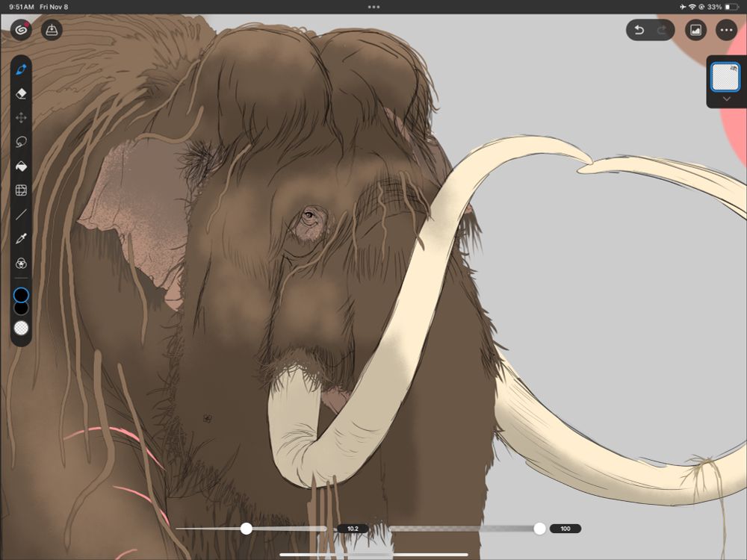This screenshot has height=560, width=747.
Task: Tap the iPad home indicator bar
Action: (x=374, y=554)
